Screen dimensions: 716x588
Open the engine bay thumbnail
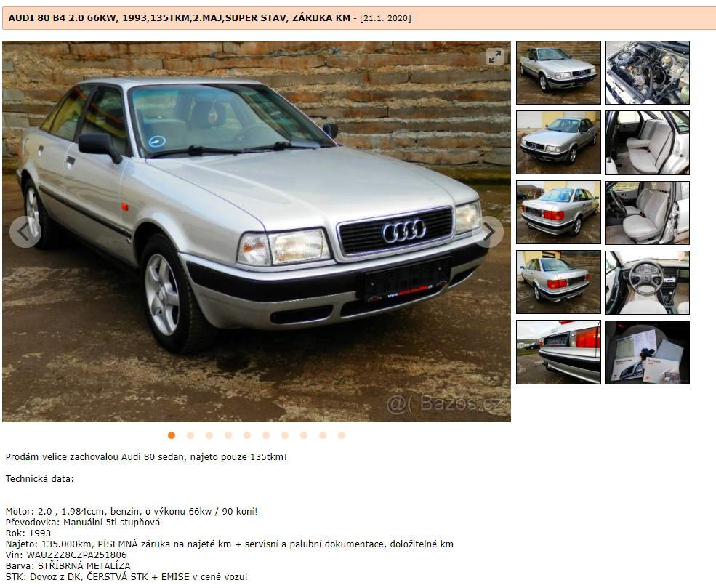[647, 73]
